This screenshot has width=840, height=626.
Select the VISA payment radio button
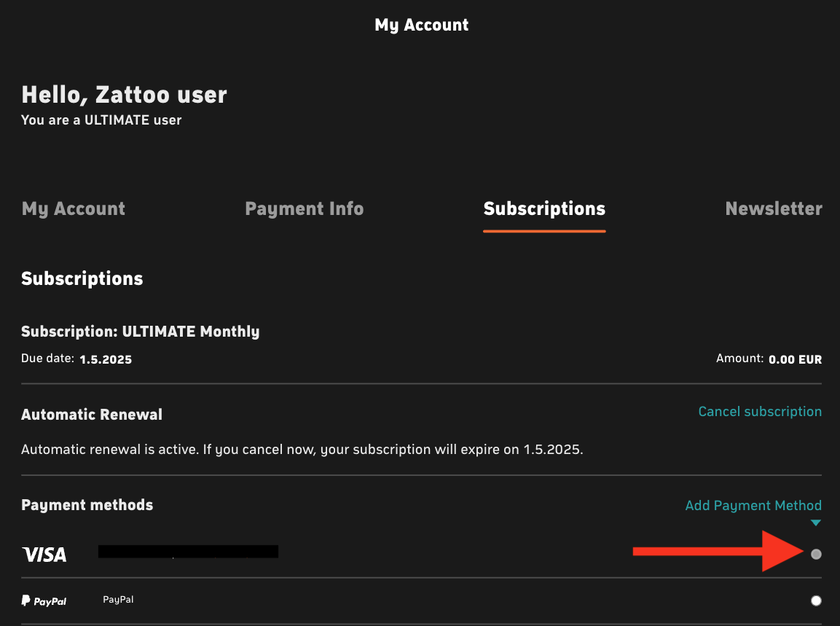816,554
